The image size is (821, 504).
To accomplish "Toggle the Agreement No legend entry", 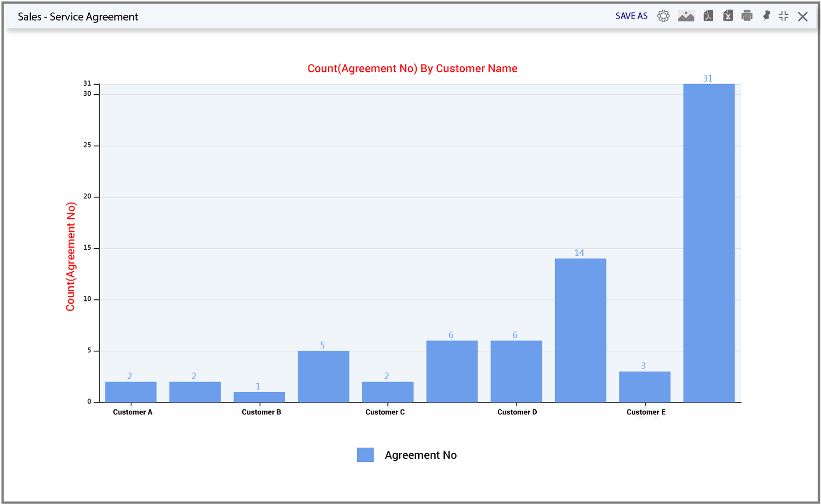I will click(x=421, y=455).
